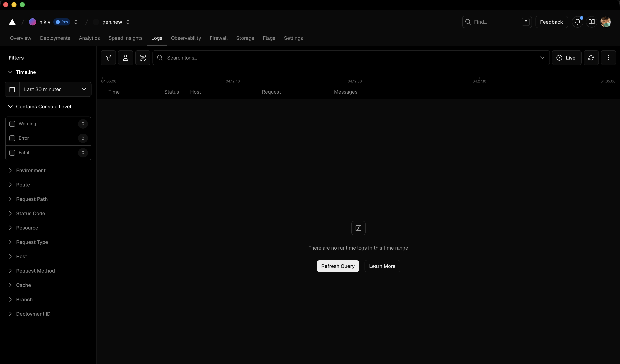Enable the Error console level checkbox
The height and width of the screenshot is (364, 620).
[12, 138]
